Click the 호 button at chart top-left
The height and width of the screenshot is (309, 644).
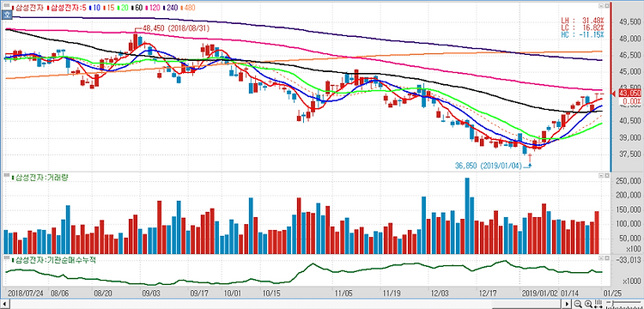pyautogui.click(x=7, y=15)
